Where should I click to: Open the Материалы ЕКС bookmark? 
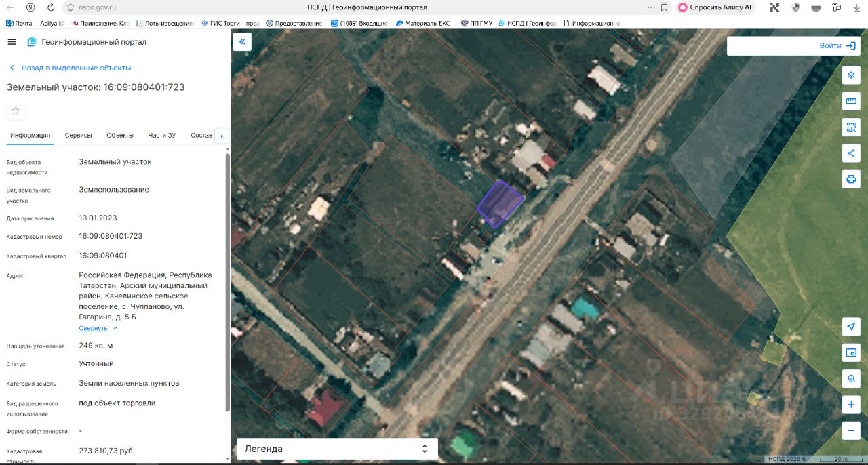(425, 23)
